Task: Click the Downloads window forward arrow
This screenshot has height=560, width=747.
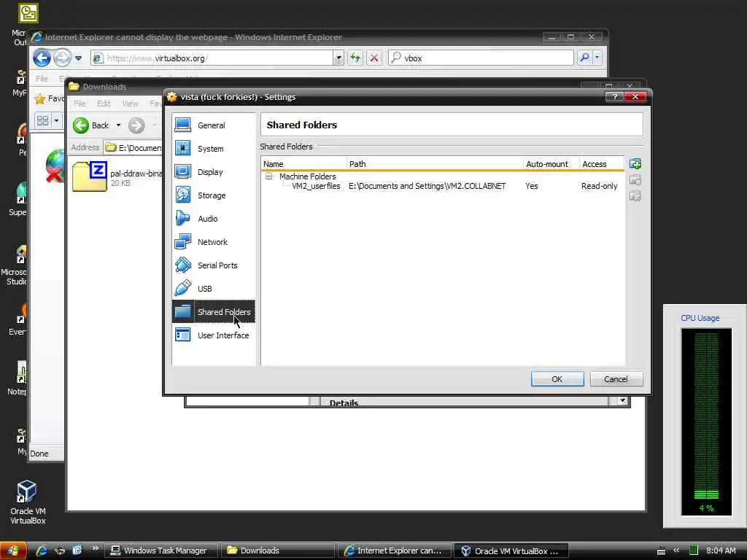Action: 136,125
